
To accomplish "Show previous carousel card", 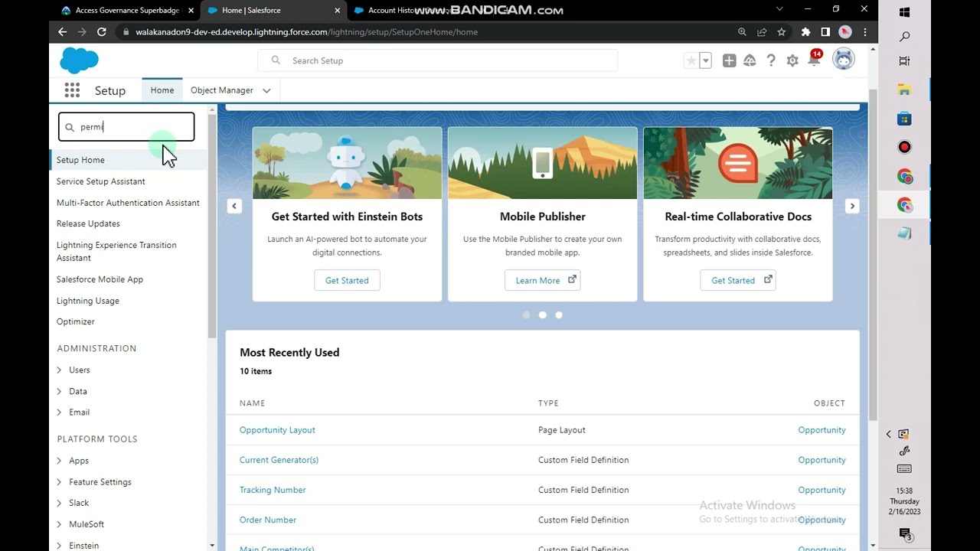I will click(234, 206).
